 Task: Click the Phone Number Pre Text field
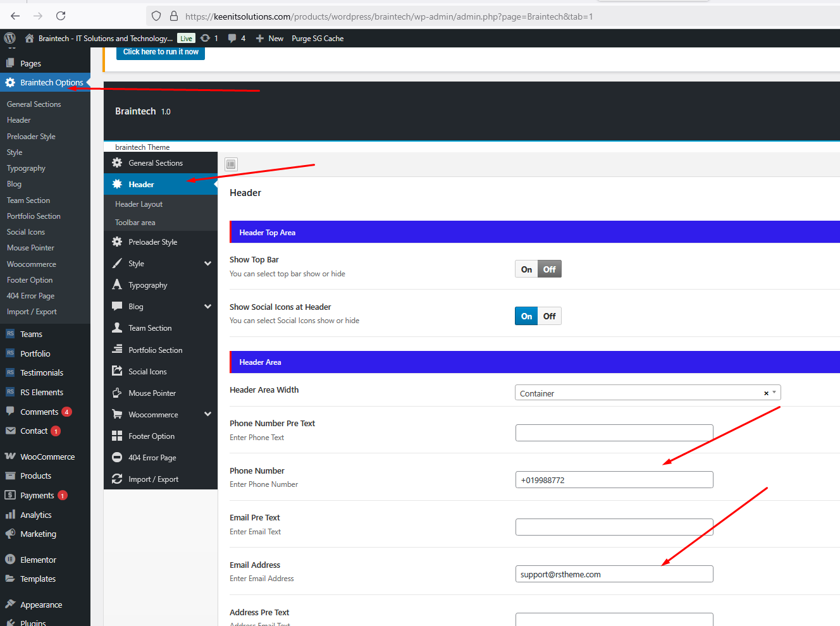click(x=614, y=433)
